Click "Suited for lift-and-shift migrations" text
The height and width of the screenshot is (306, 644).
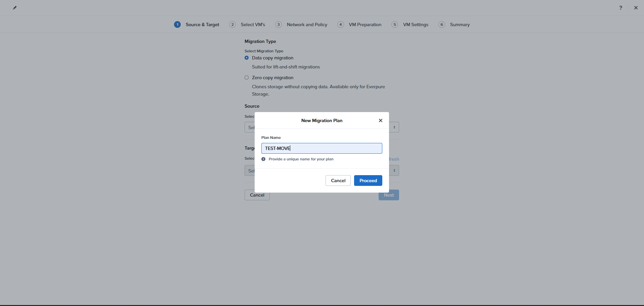click(286, 67)
